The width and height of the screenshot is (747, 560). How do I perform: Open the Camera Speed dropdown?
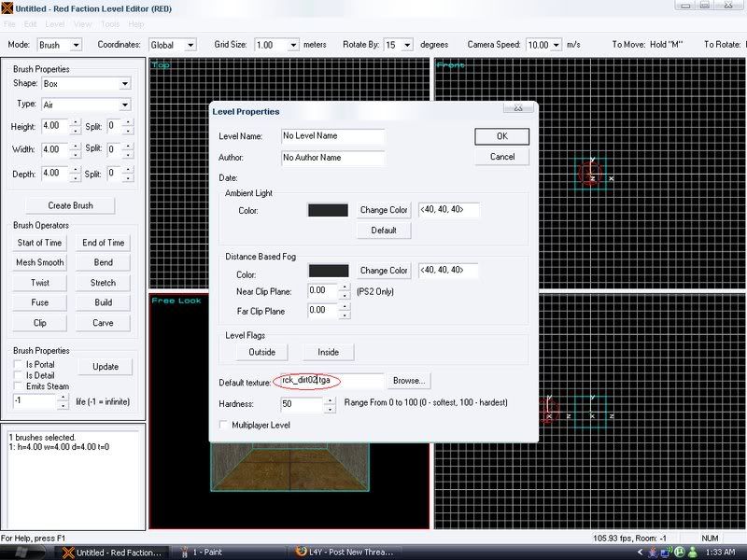click(x=556, y=45)
